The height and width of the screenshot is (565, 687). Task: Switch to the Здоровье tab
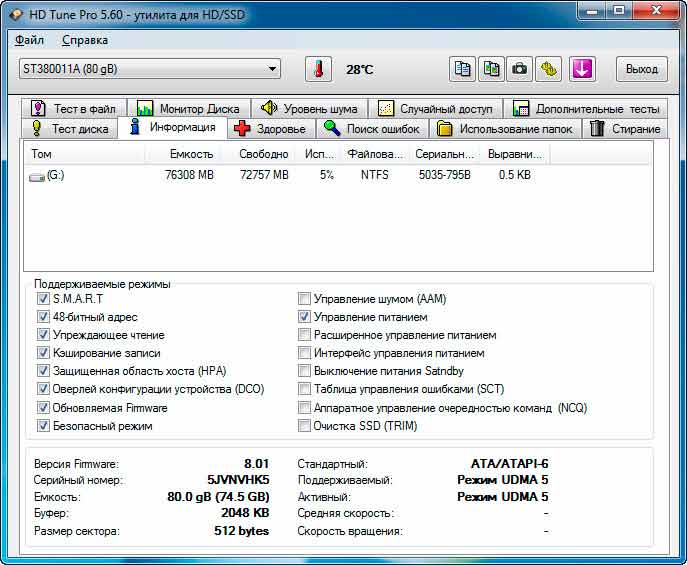[x=271, y=129]
